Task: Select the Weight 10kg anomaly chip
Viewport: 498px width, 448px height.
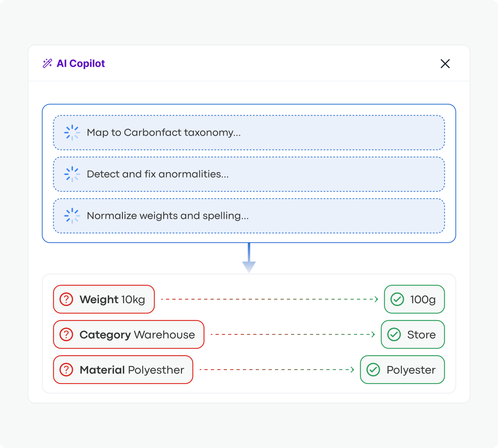Action: click(x=104, y=299)
